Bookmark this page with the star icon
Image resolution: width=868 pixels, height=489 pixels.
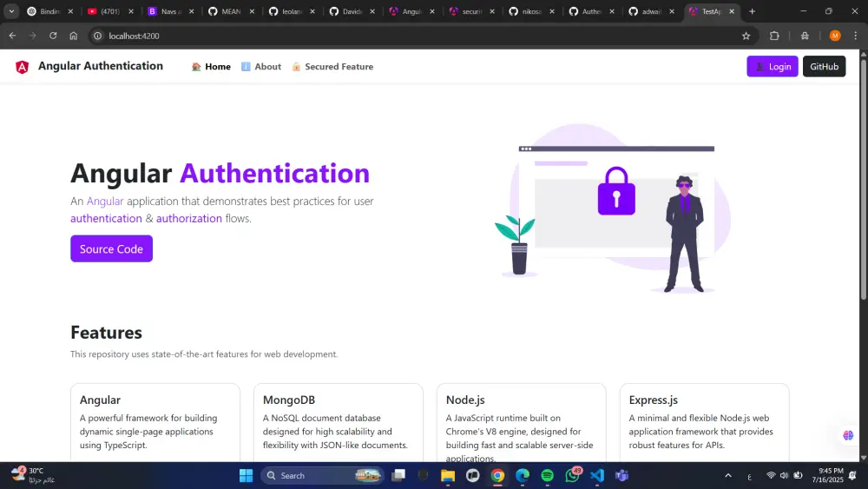(x=746, y=36)
